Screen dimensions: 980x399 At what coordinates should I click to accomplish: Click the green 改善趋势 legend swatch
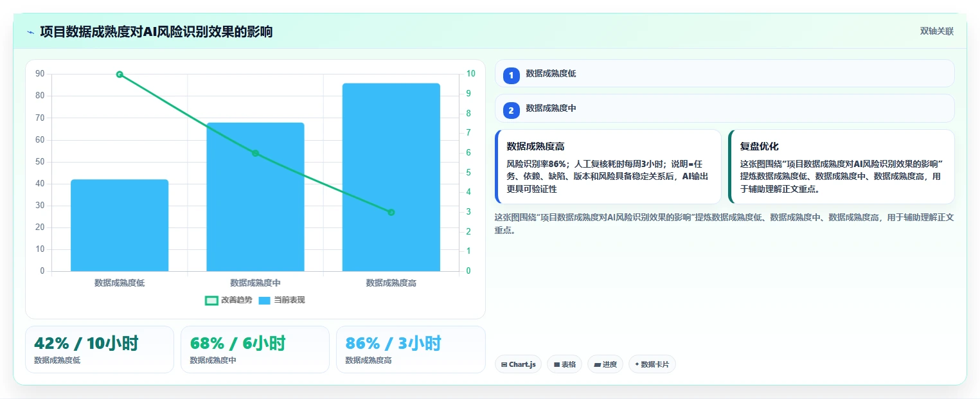click(x=211, y=300)
